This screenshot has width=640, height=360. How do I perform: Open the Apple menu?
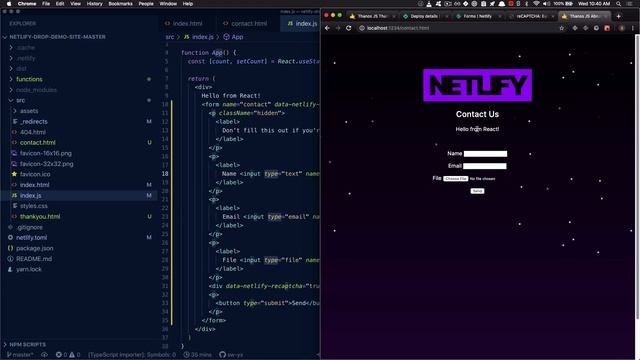9,4
